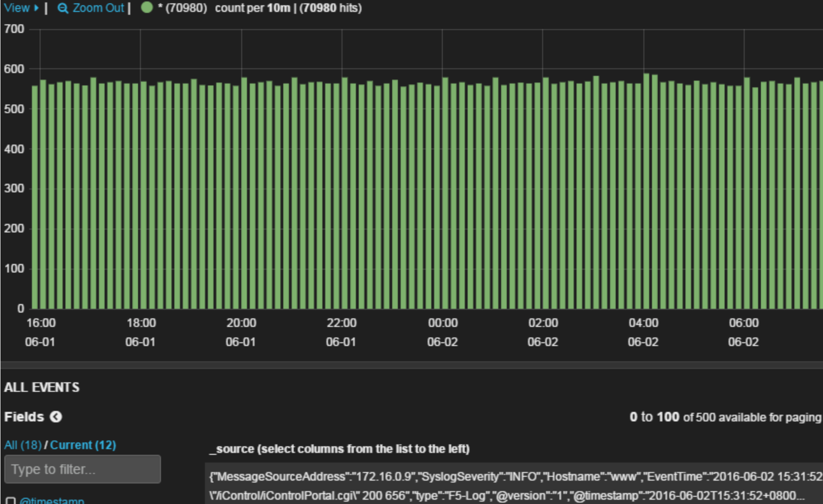Click the * (70980) query legend label

tap(182, 8)
